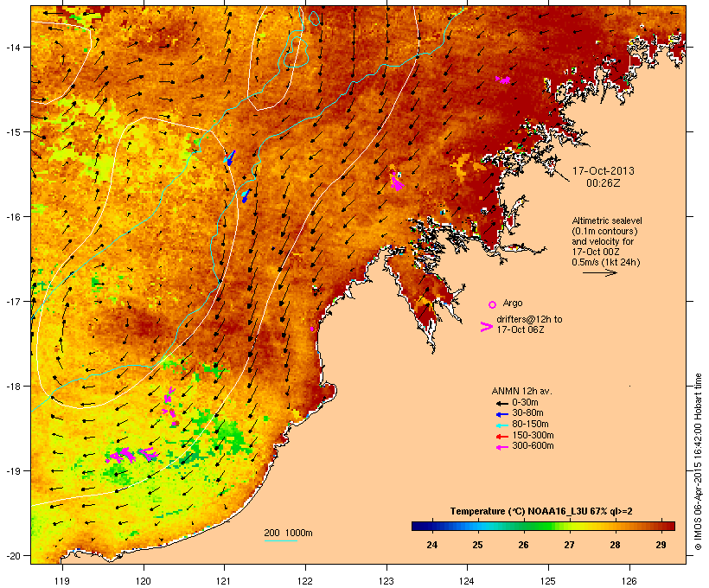709x588 pixels.
Task: Click the 30-80m depth label
Action: coord(527,413)
